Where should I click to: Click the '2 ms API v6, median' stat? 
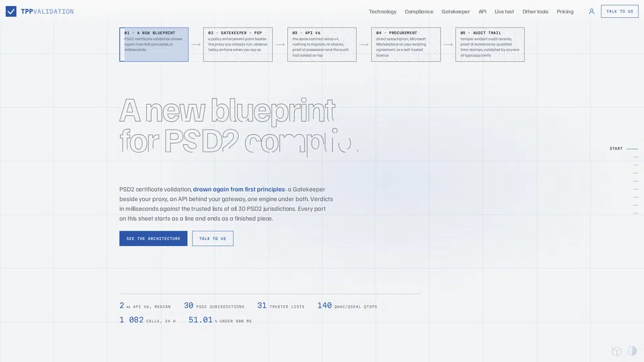145,306
